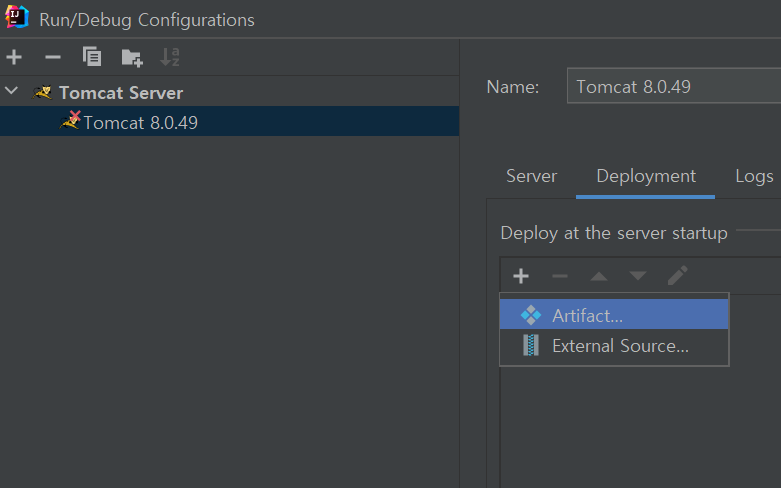Click the Tomcat icon beside Tomcat Server
781x488 pixels.
pos(42,92)
